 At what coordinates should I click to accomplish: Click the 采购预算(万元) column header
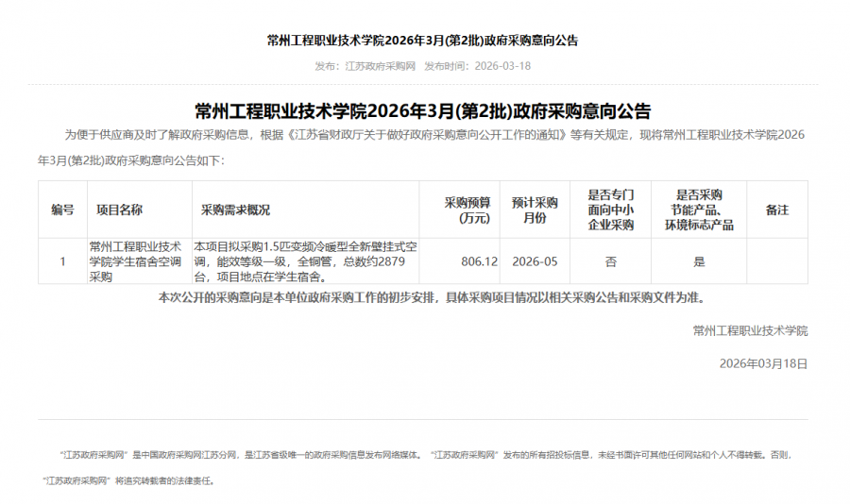467,210
